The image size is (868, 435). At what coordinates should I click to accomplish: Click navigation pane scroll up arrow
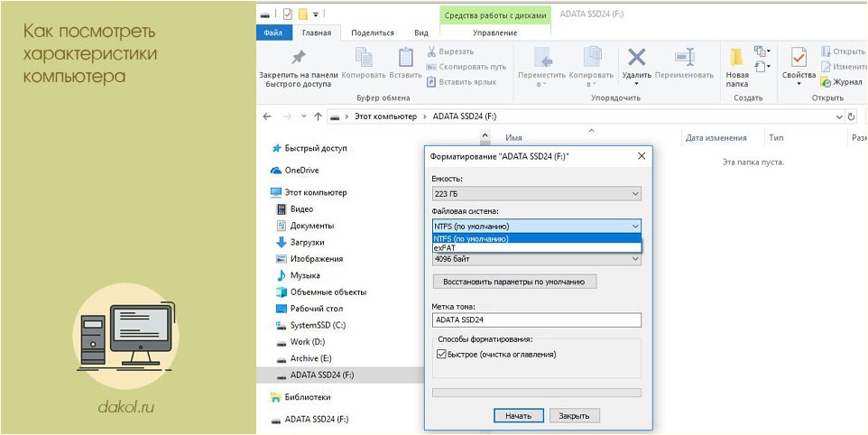click(485, 136)
